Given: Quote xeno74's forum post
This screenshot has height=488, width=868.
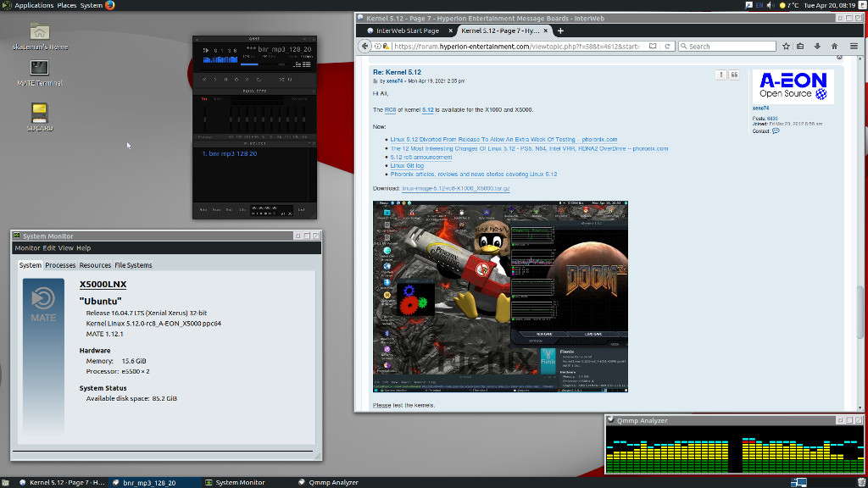Looking at the screenshot, I should (734, 75).
